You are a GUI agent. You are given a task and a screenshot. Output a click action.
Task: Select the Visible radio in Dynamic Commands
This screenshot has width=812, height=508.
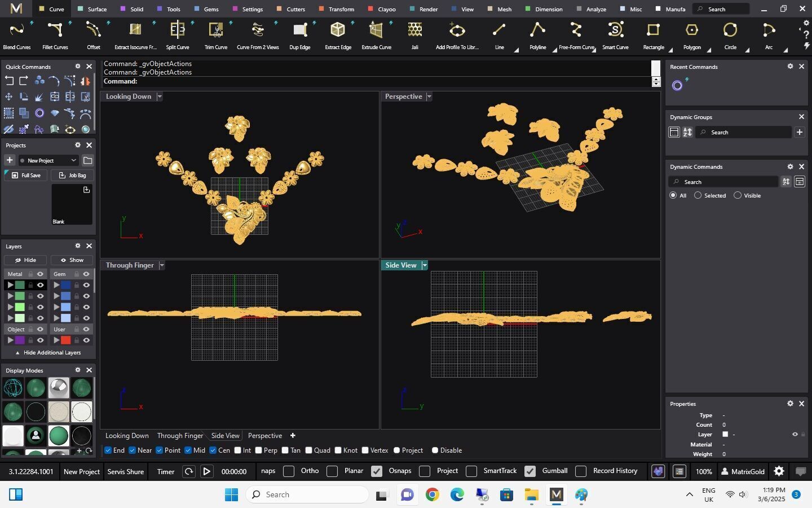[x=737, y=195]
